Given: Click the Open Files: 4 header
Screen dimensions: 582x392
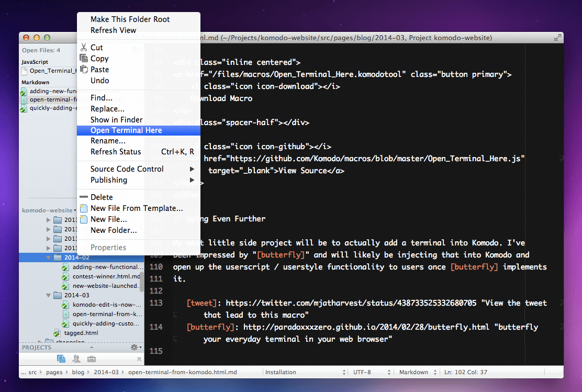Looking at the screenshot, I should pos(41,50).
